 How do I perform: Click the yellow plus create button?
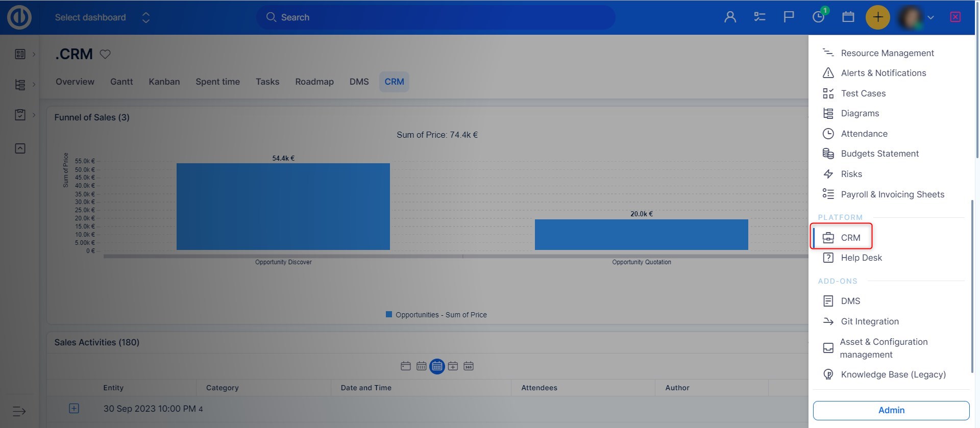coord(877,17)
